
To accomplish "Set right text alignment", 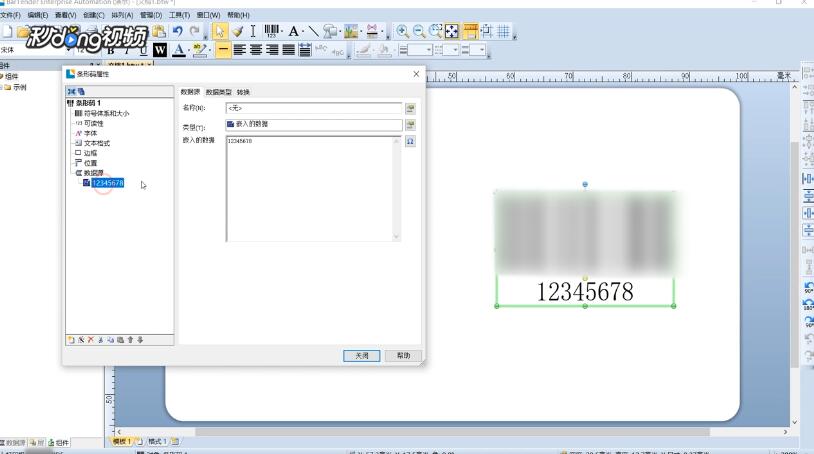I will point(272,50).
